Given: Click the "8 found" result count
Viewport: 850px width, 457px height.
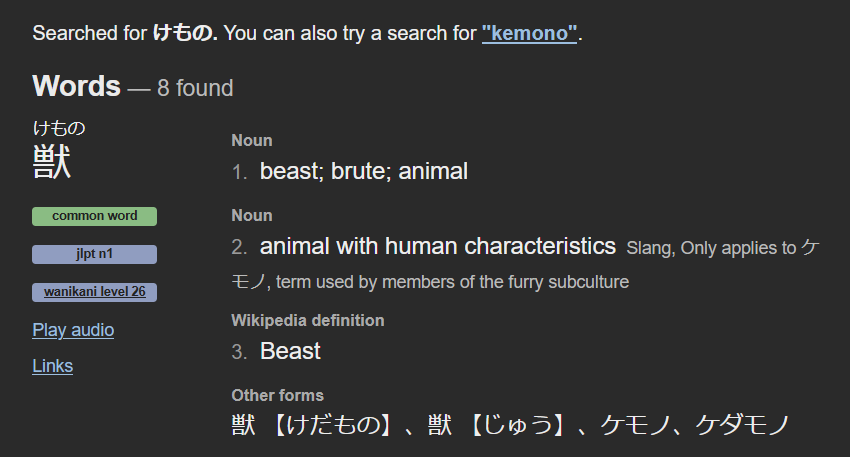Looking at the screenshot, I should click(x=194, y=88).
